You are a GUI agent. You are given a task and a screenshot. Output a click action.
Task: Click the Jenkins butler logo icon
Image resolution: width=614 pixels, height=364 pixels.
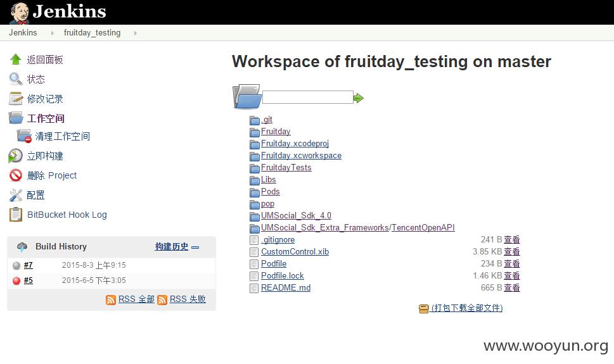(x=20, y=13)
